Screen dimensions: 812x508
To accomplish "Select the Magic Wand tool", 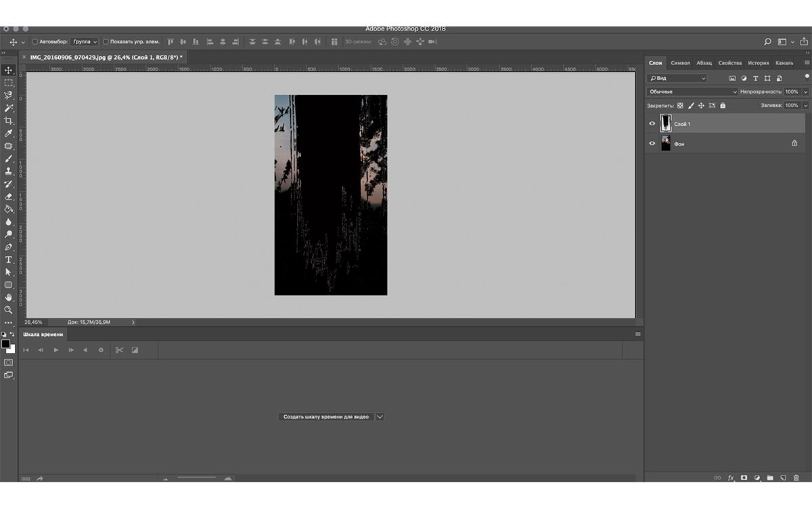I will click(9, 108).
